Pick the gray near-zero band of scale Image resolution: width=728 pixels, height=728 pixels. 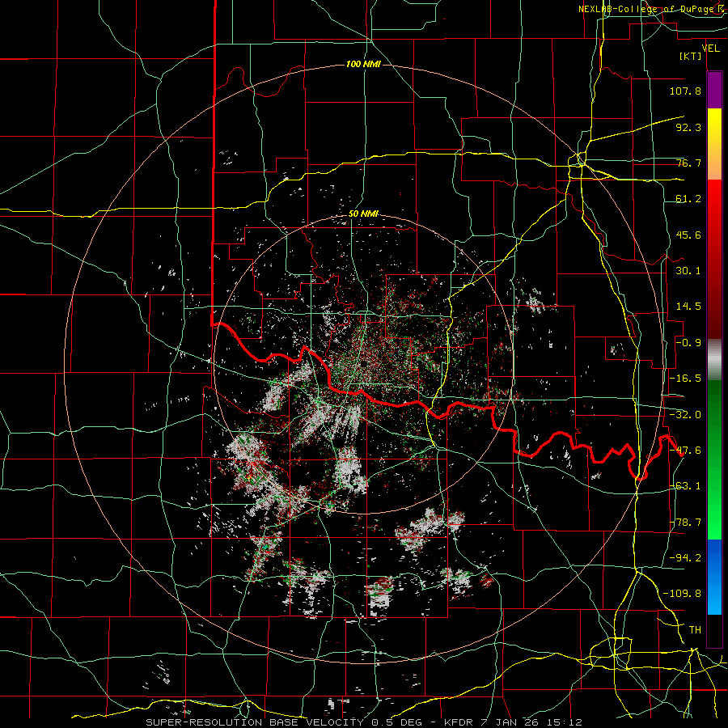click(x=714, y=360)
